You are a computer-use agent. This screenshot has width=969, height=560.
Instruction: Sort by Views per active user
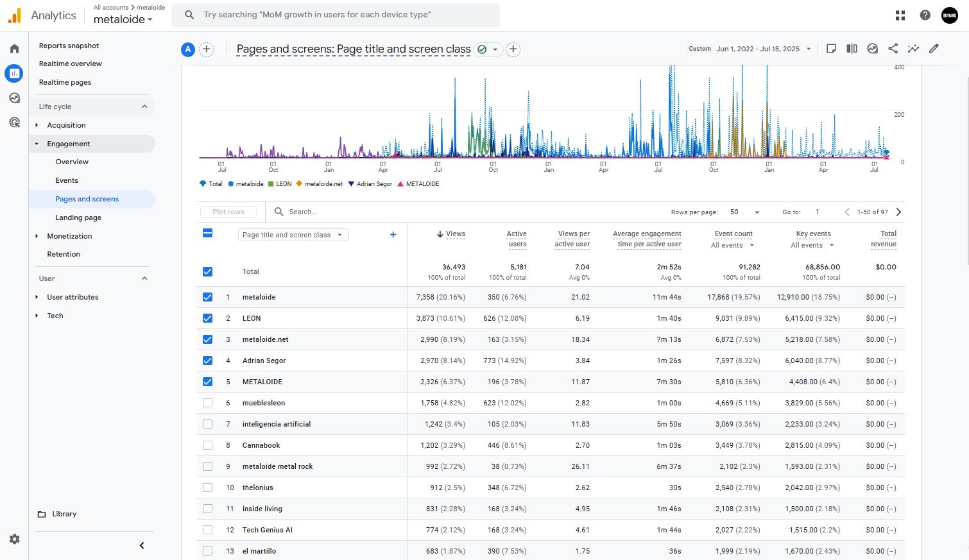point(572,239)
